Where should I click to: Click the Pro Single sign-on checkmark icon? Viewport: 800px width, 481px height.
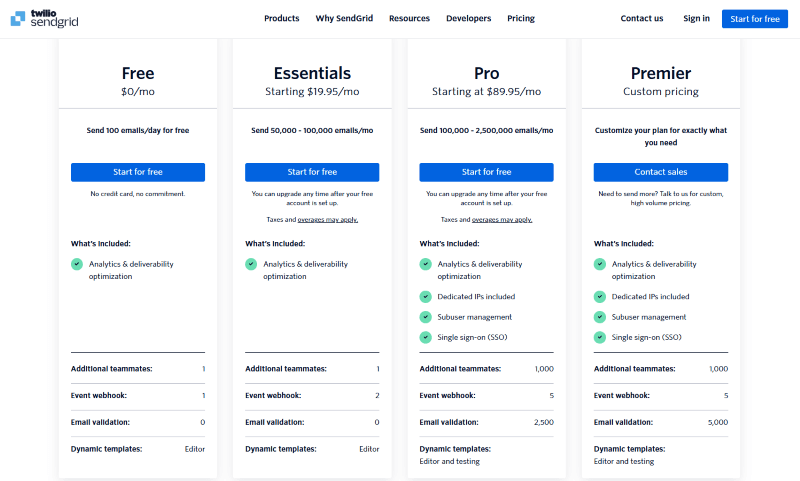[426, 337]
